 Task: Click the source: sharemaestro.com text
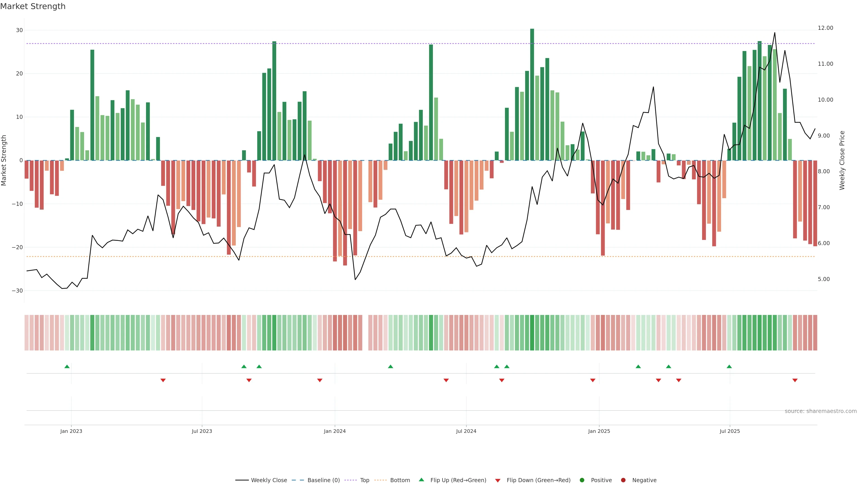[x=821, y=411]
